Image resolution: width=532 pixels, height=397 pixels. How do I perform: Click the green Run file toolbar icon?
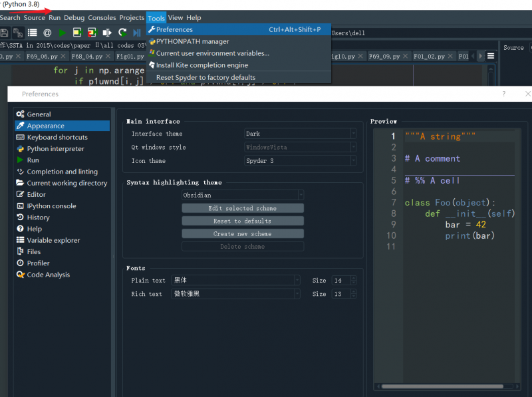62,32
